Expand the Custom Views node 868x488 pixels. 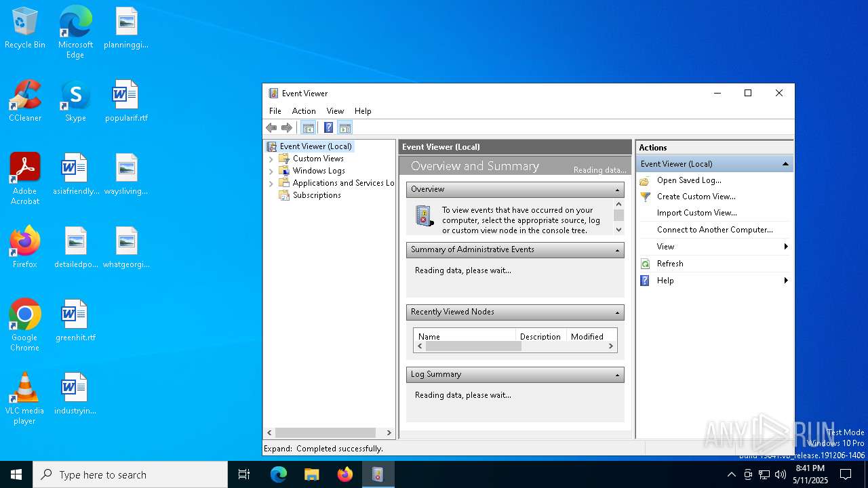(x=271, y=159)
